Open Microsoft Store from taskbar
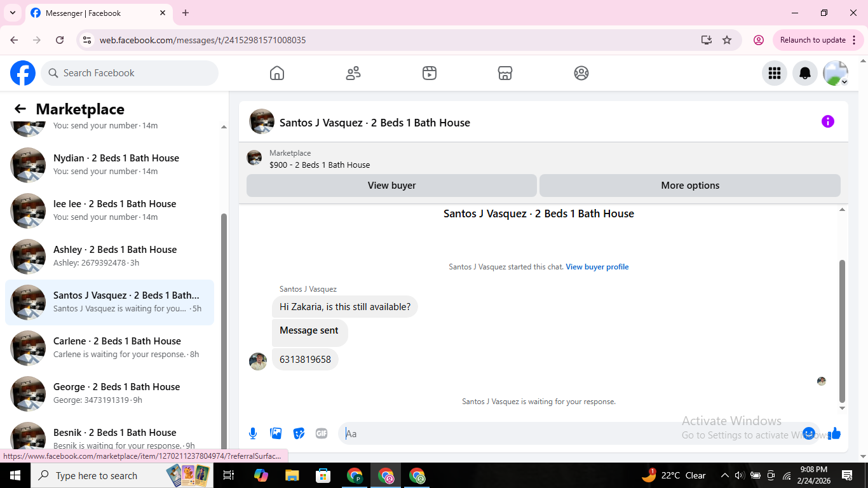Viewport: 868px width, 488px height. click(x=323, y=475)
